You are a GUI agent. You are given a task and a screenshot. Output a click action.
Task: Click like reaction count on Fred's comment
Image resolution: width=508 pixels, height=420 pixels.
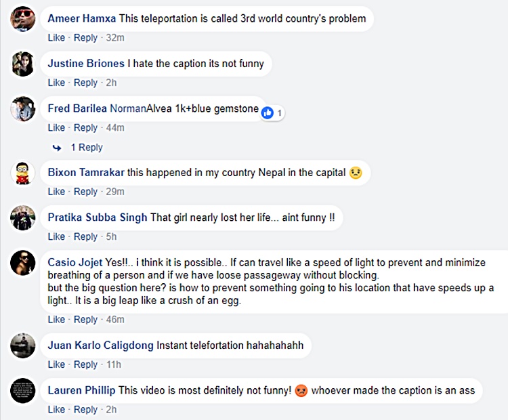tap(272, 112)
